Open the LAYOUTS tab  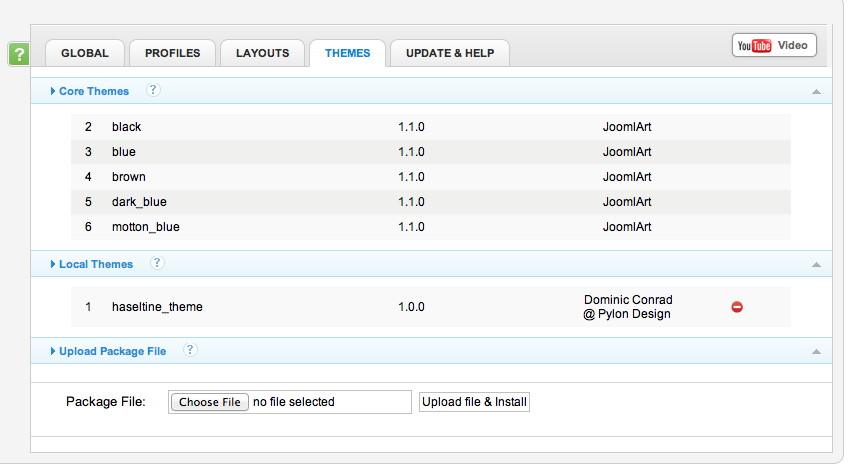tap(263, 53)
